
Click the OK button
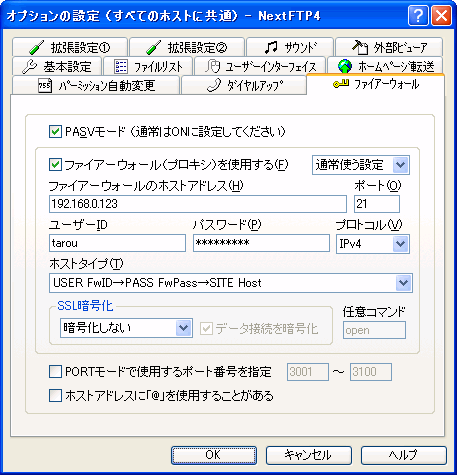point(214,455)
